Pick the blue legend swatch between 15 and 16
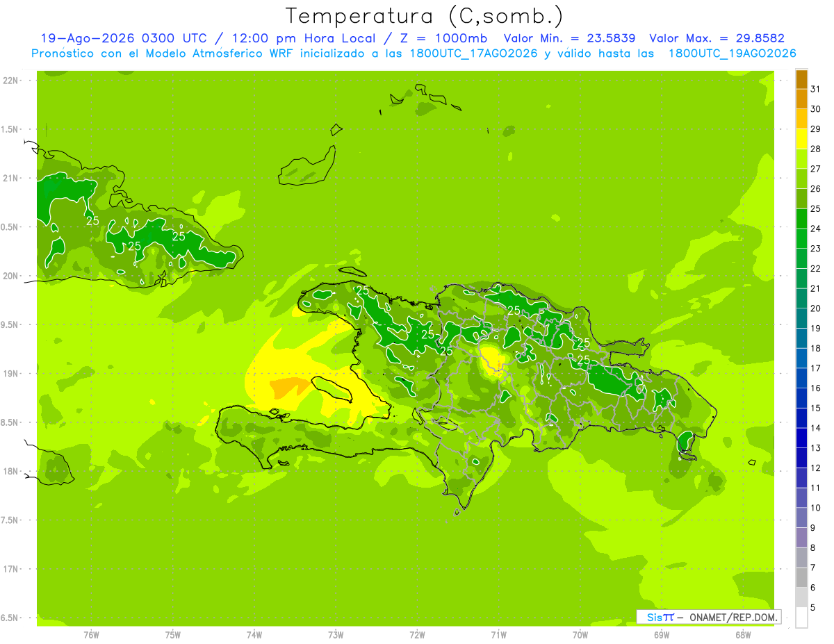The height and width of the screenshot is (644, 834). click(802, 398)
